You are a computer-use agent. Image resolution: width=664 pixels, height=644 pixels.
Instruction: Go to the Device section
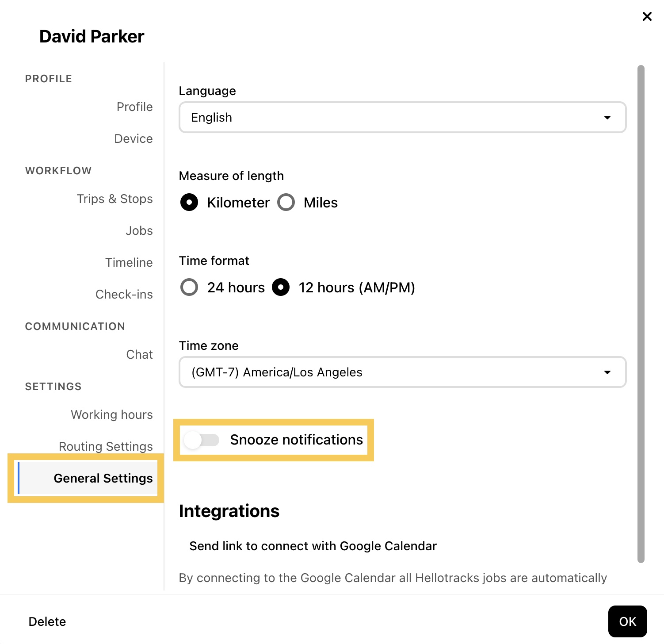133,139
